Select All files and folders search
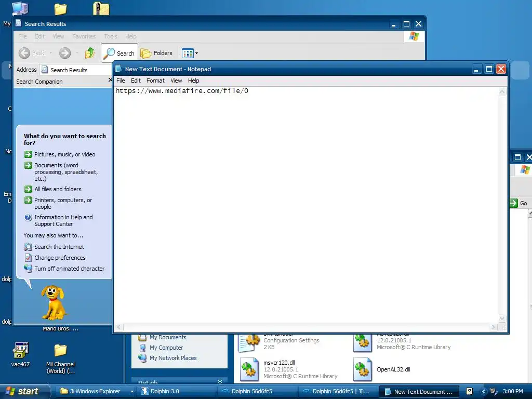The width and height of the screenshot is (532, 399). pyautogui.click(x=58, y=189)
